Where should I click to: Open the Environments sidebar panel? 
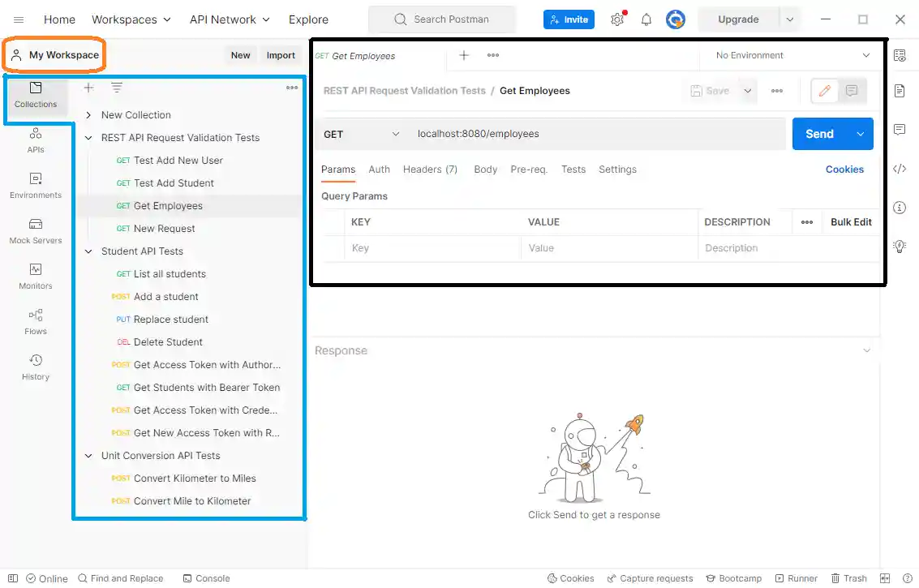pos(36,185)
